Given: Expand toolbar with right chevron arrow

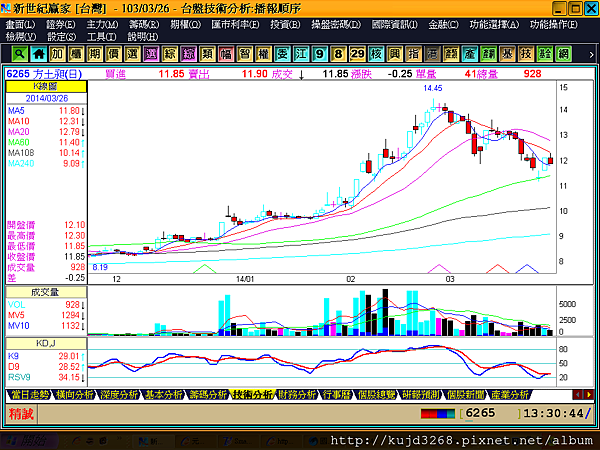Looking at the screenshot, I should coord(591,54).
